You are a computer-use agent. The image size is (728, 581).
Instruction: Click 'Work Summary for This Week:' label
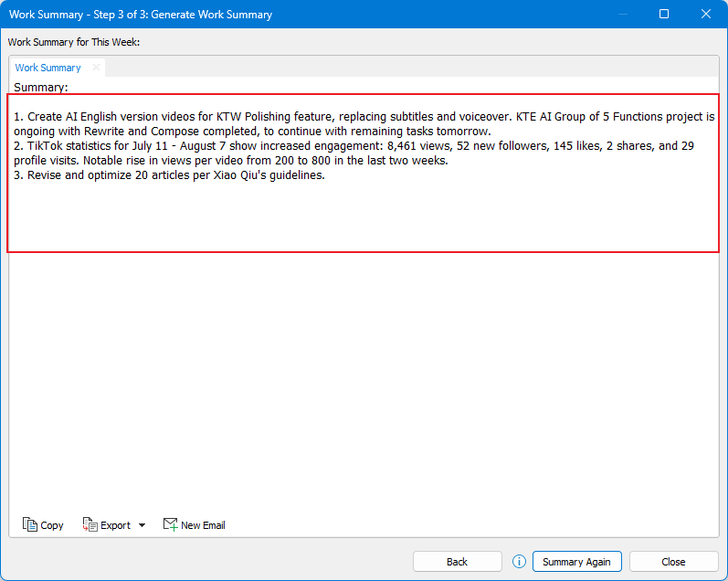click(74, 42)
